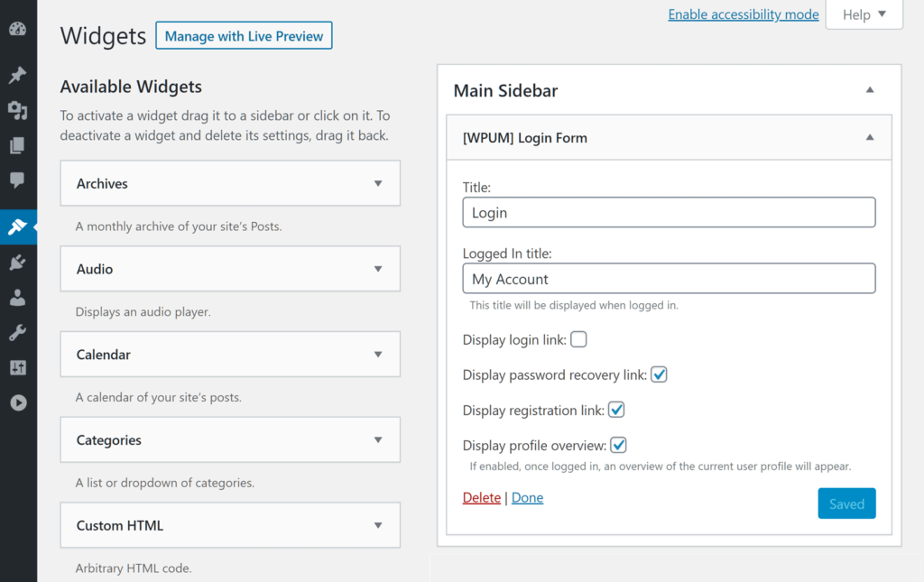Enable the Display login link checkbox
This screenshot has width=924, height=582.
pyautogui.click(x=578, y=339)
